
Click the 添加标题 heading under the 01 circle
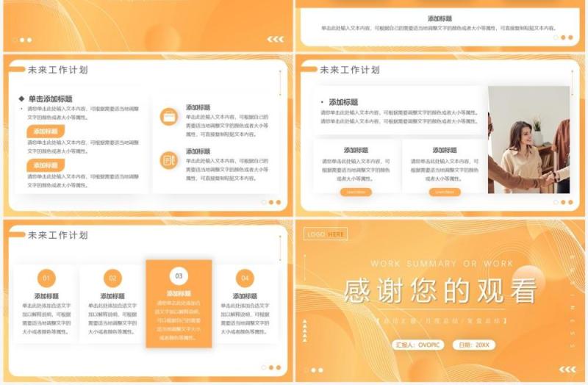(46, 296)
